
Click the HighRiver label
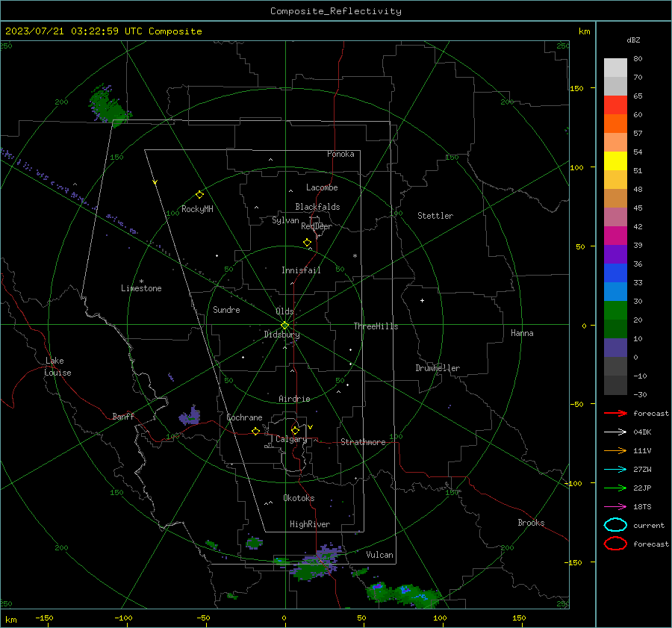tap(310, 524)
